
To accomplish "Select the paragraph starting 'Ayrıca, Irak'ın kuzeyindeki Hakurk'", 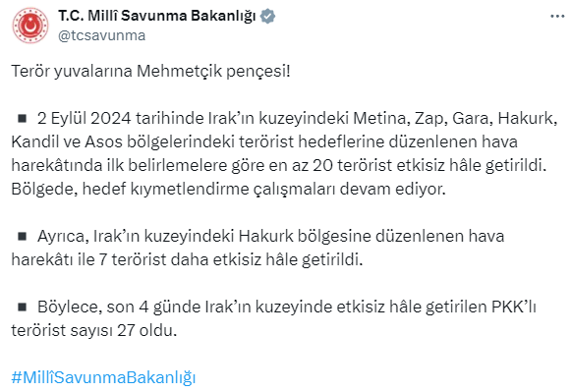I will pyautogui.click(x=257, y=248).
